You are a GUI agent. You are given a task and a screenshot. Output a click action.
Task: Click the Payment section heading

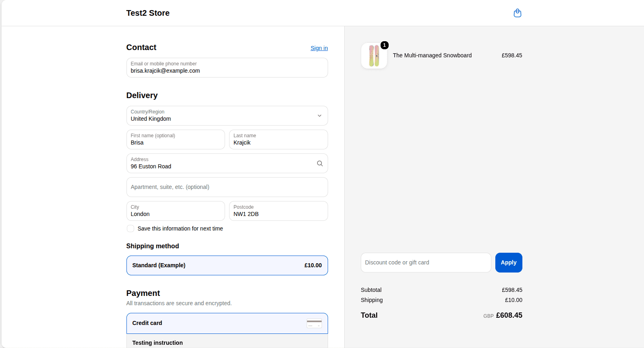pyautogui.click(x=143, y=293)
